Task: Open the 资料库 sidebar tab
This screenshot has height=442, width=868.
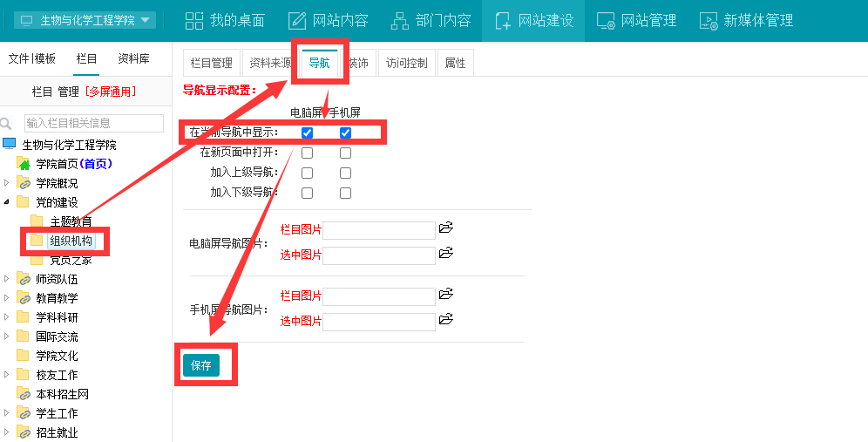Action: [133, 58]
